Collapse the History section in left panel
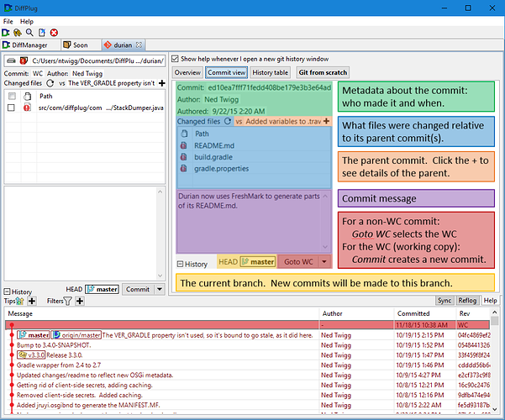Screen dimensions: 505x420 pos(7,291)
